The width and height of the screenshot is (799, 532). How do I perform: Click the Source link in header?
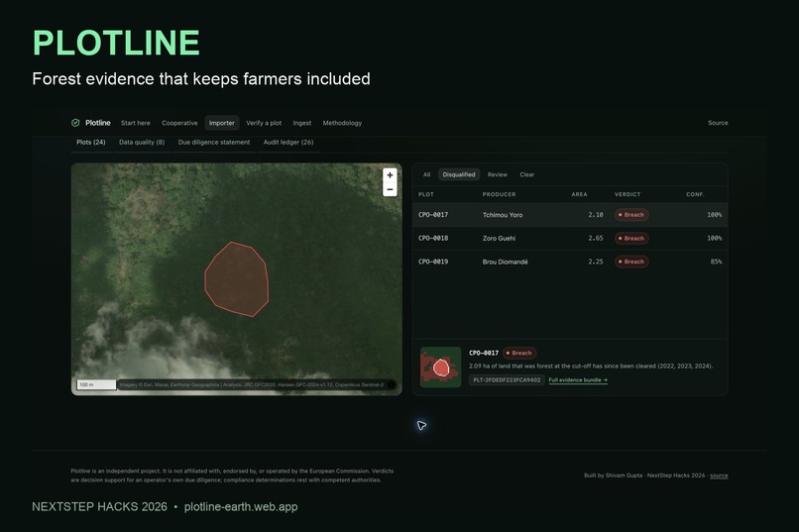click(x=718, y=123)
